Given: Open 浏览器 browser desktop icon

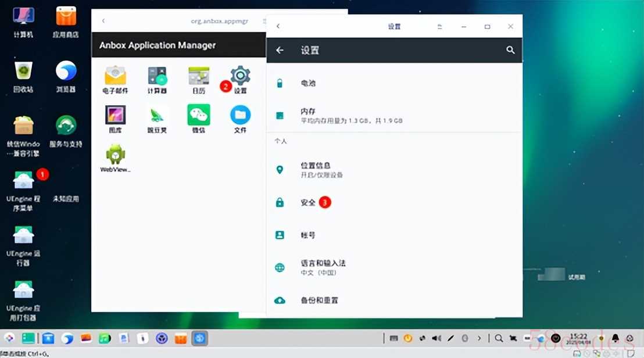Looking at the screenshot, I should [66, 77].
